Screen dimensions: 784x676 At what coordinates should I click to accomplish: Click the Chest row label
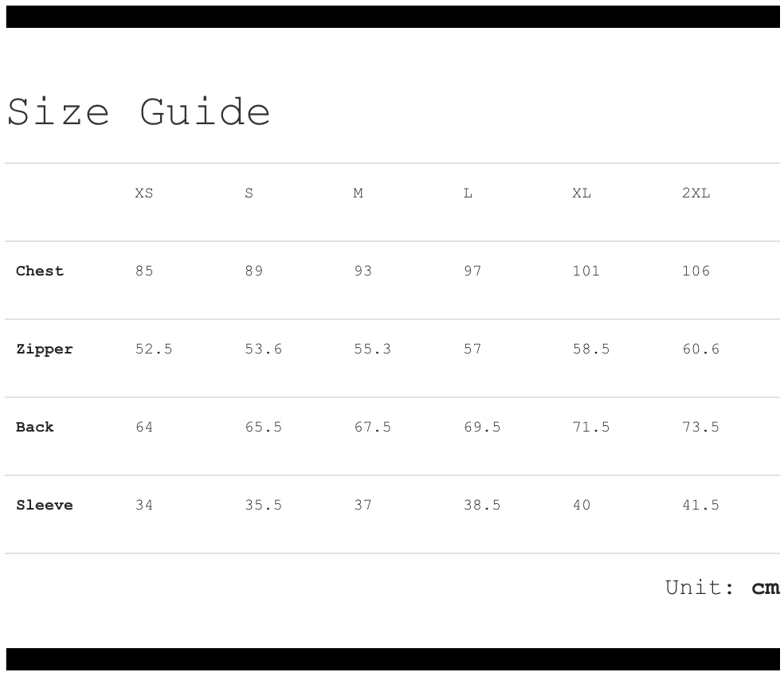tap(40, 271)
